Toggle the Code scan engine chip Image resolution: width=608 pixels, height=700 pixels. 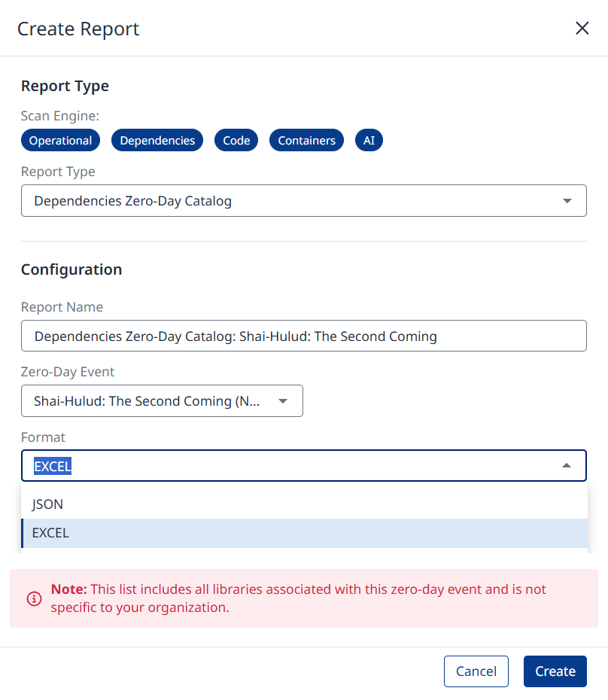point(236,141)
